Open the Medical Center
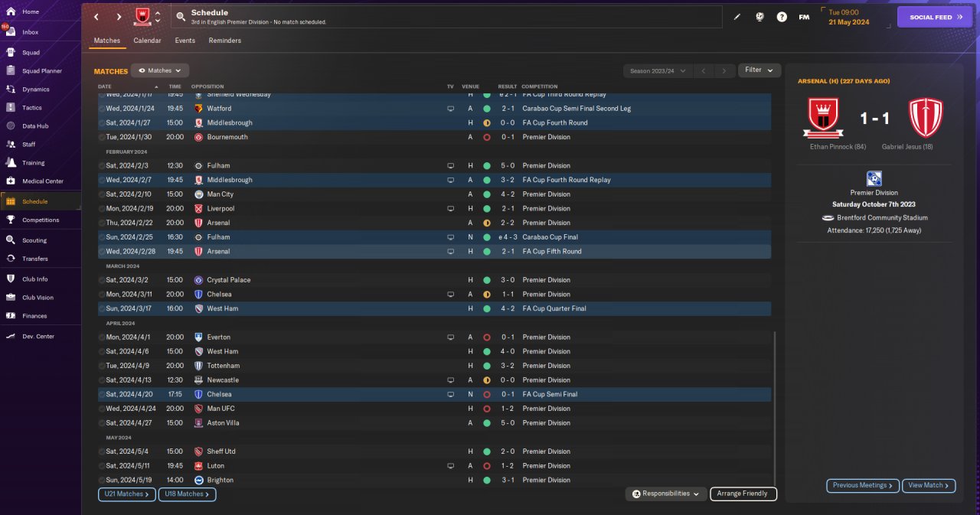The width and height of the screenshot is (980, 515). [43, 181]
